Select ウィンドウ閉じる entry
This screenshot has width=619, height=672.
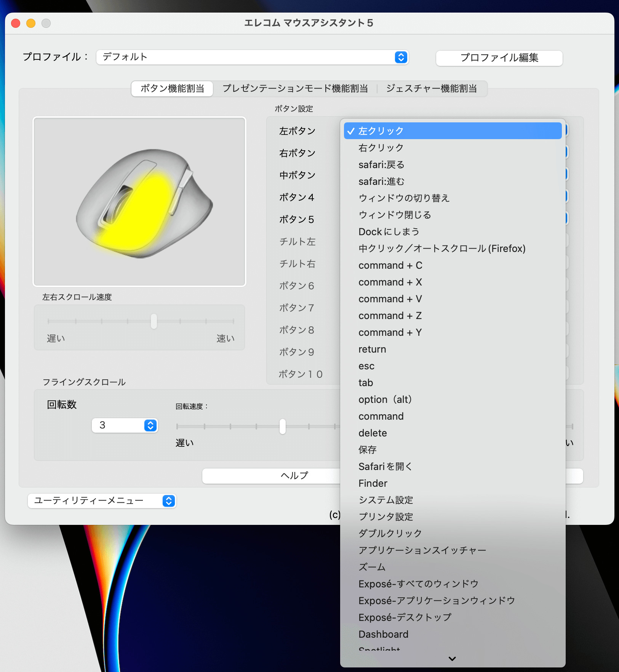coord(453,215)
